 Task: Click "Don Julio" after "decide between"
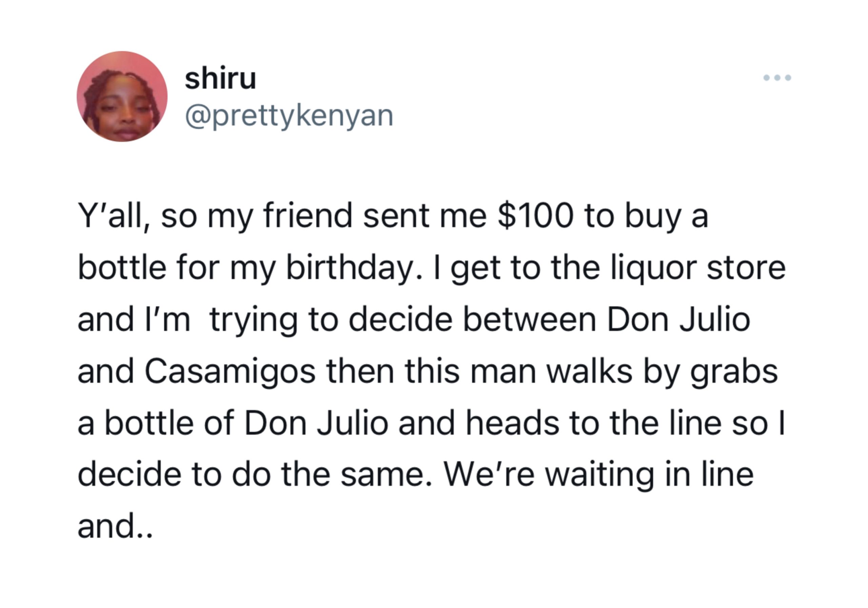tap(678, 320)
